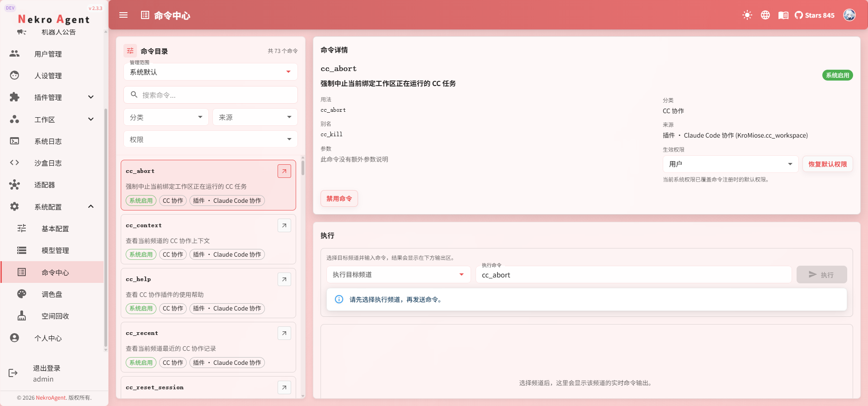Click the 用户管理 people icon
This screenshot has width=868, height=406.
tap(14, 54)
